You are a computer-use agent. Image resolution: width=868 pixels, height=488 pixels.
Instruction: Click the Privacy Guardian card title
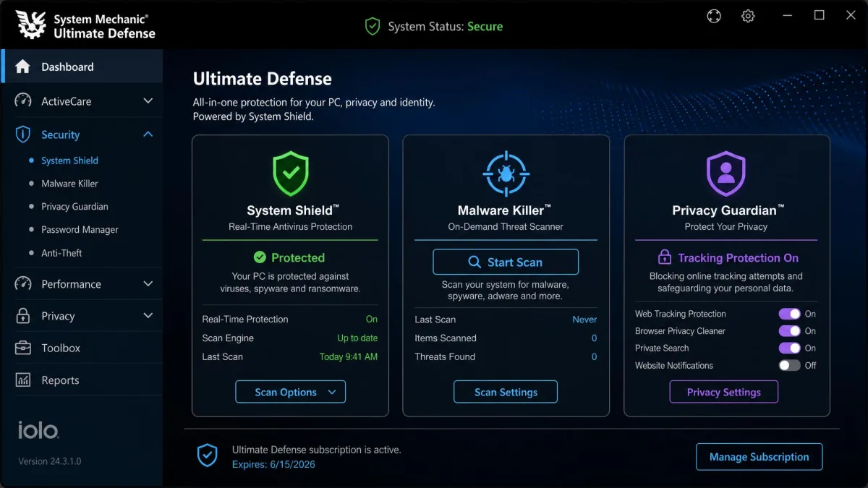728,210
